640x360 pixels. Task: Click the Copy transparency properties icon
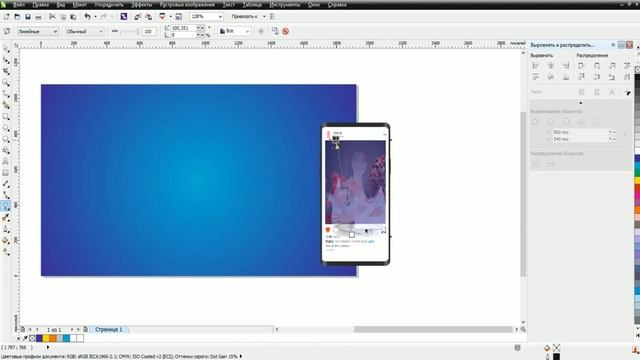pos(275,31)
